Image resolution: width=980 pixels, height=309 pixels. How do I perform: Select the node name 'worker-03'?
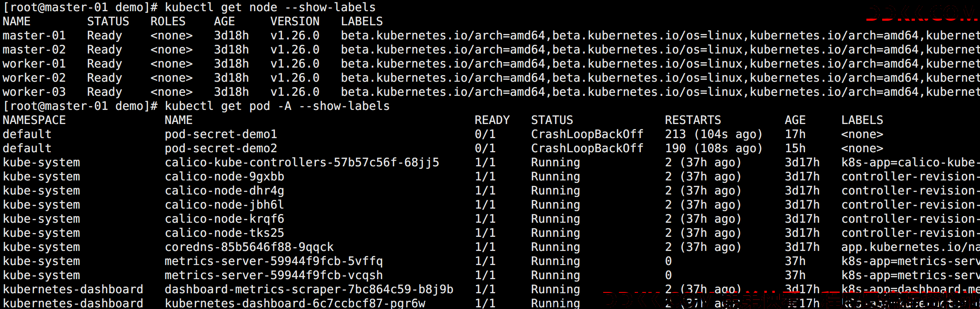click(x=34, y=92)
